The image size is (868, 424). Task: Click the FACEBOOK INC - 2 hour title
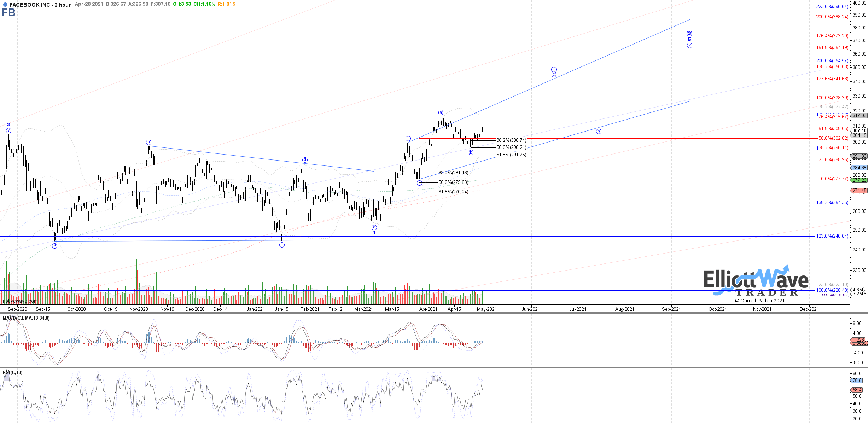tap(40, 5)
